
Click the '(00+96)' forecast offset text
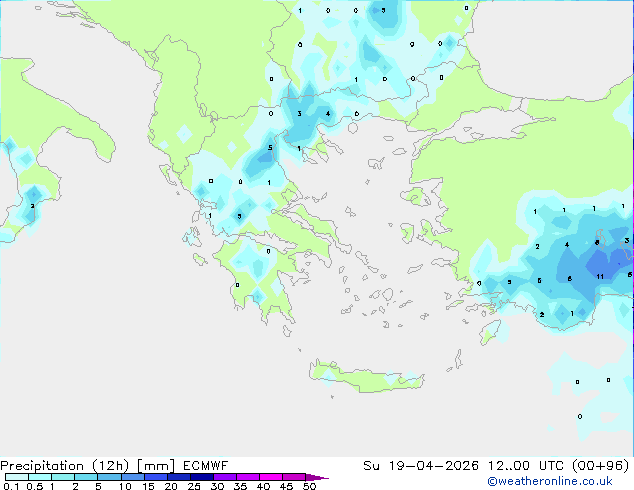tap(601, 466)
